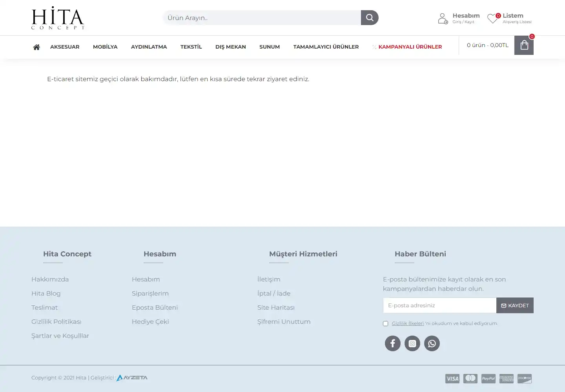
Task: Open the TAMAMLAYICI ÜRÜNLER menu
Action: point(326,47)
